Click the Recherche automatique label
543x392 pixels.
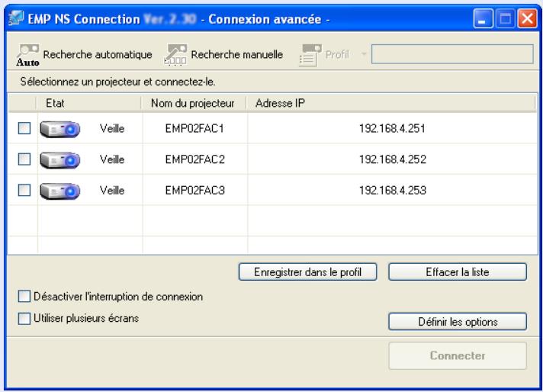tap(98, 54)
